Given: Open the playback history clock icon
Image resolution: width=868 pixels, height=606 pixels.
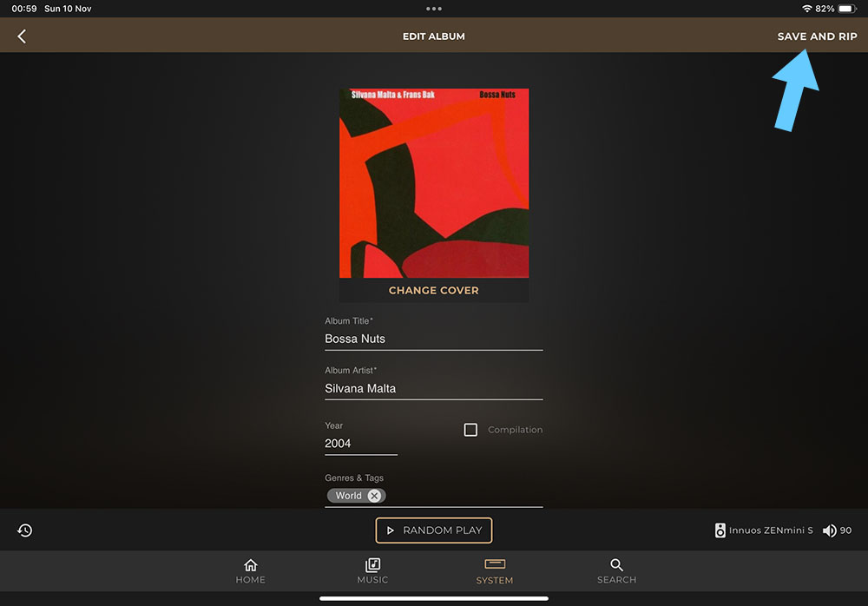Looking at the screenshot, I should (x=25, y=530).
